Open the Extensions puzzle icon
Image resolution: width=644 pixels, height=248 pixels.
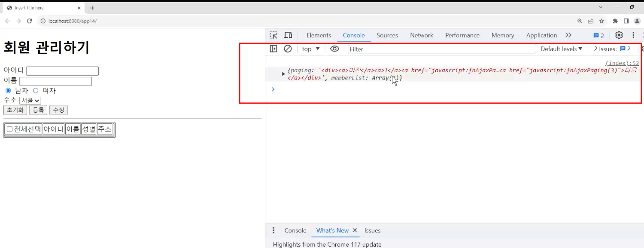(x=615, y=21)
